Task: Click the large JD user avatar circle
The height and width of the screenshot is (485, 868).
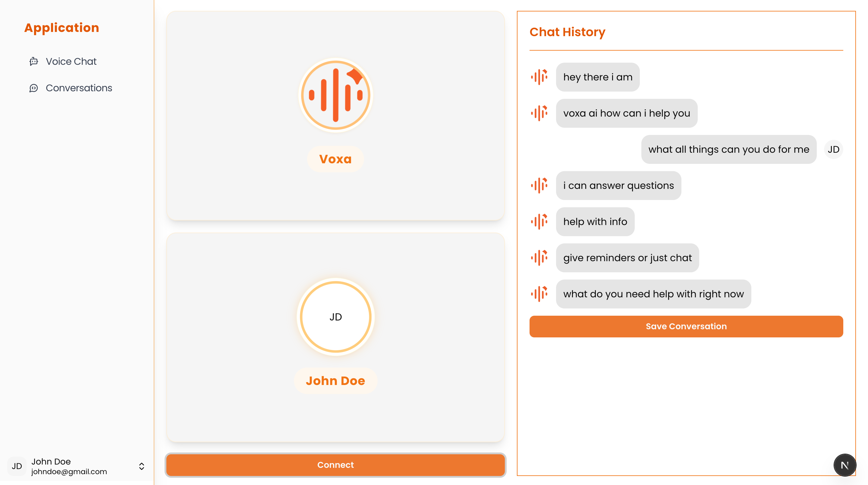Action: 335,317
